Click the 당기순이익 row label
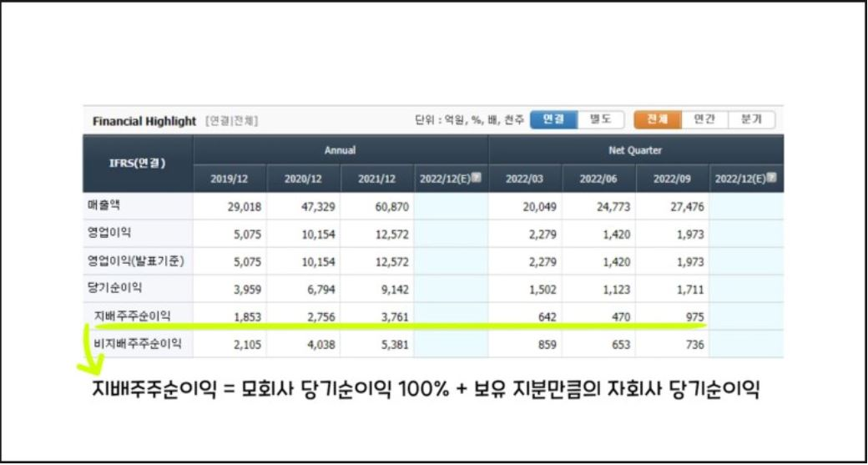The image size is (868, 465). [115, 288]
